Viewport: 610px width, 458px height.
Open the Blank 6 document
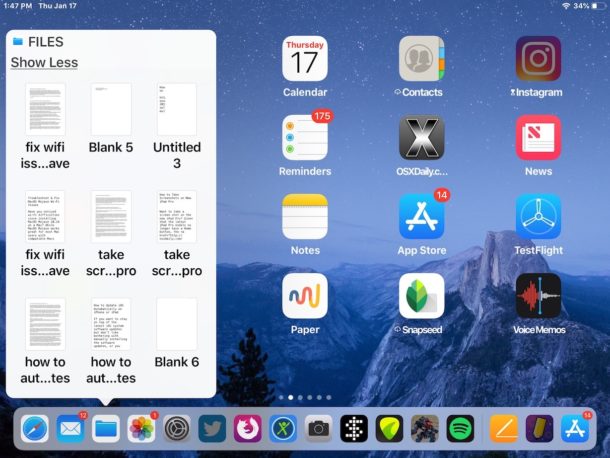(x=176, y=325)
